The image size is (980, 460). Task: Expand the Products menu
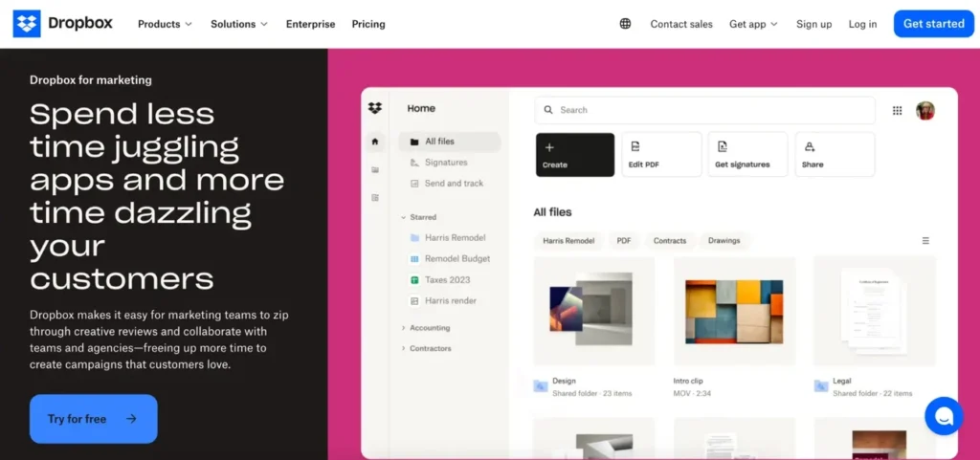[165, 24]
